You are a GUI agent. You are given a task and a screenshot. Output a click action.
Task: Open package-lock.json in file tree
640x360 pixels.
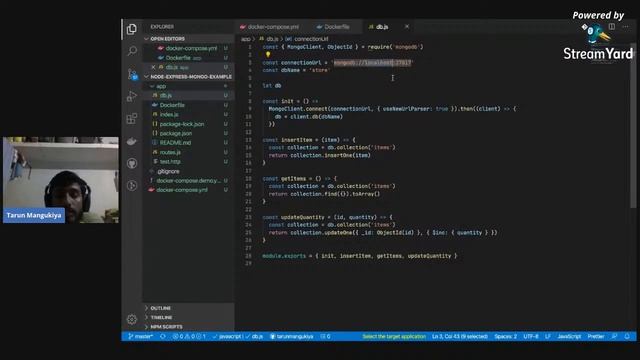click(182, 124)
